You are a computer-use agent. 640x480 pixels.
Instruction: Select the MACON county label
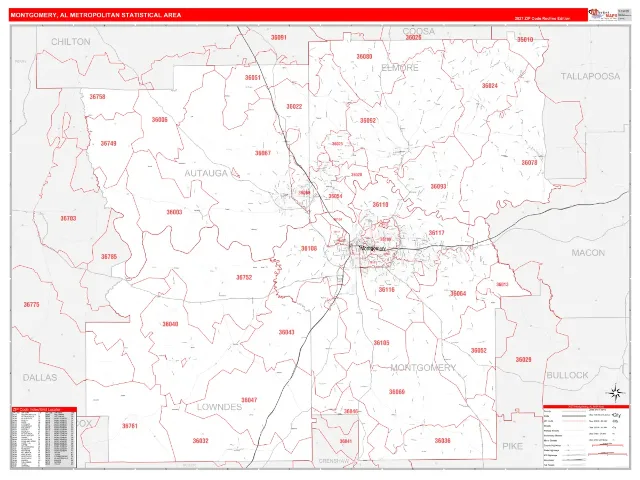coord(588,253)
